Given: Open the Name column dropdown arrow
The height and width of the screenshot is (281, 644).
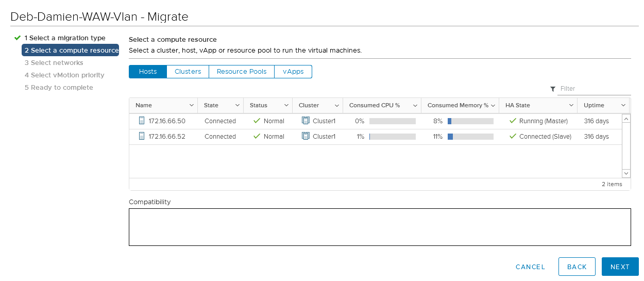Looking at the screenshot, I should coord(191,105).
